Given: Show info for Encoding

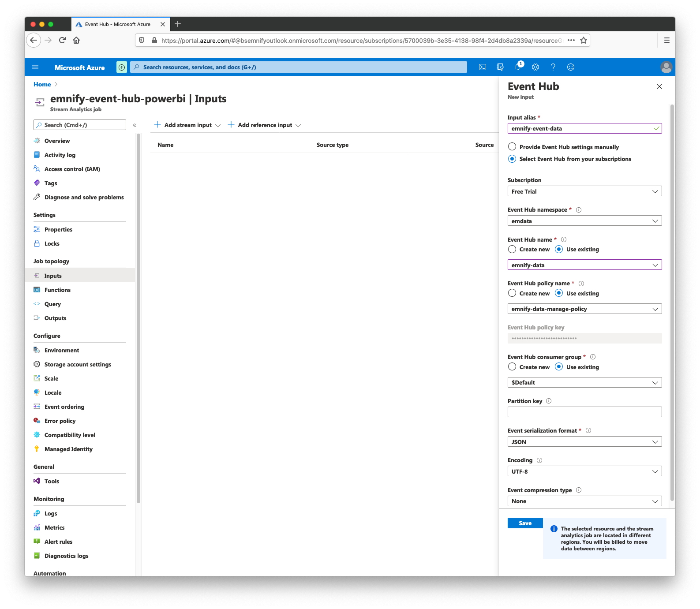Looking at the screenshot, I should coord(539,460).
